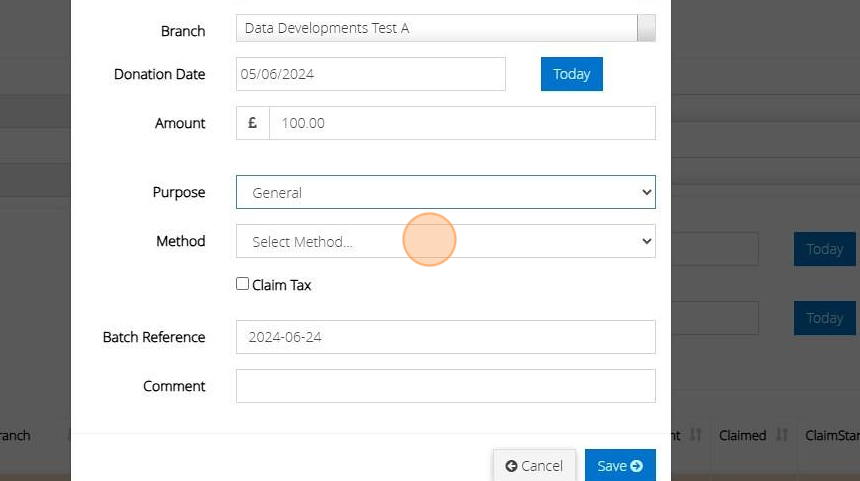The width and height of the screenshot is (860, 481).
Task: Click the Batch Reference text field
Action: tap(445, 337)
